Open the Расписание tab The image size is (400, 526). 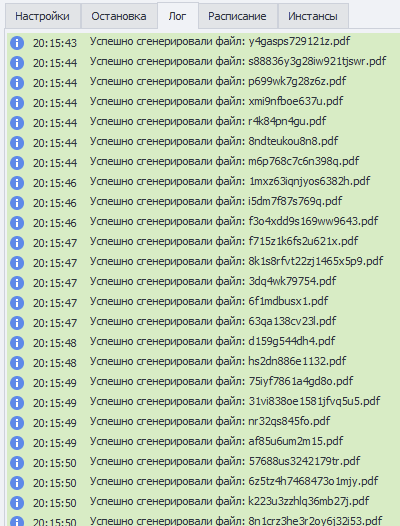(238, 16)
